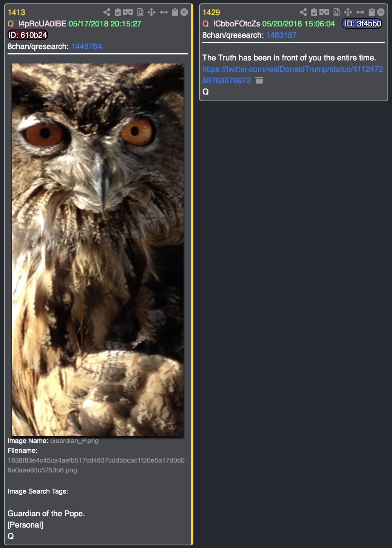Screen dimensions: 392x548
Task: Click post number 1413
Action: (16, 12)
